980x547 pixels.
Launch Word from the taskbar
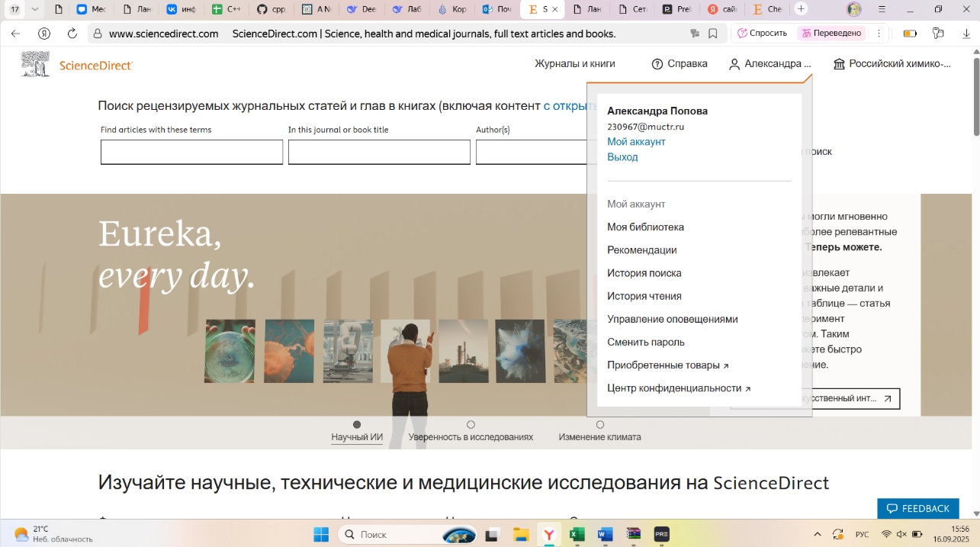click(x=606, y=535)
